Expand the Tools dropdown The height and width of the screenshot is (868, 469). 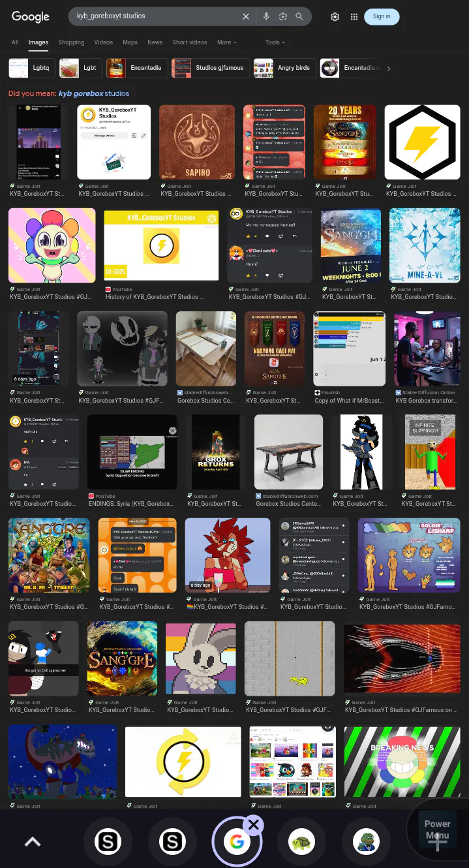tap(275, 42)
